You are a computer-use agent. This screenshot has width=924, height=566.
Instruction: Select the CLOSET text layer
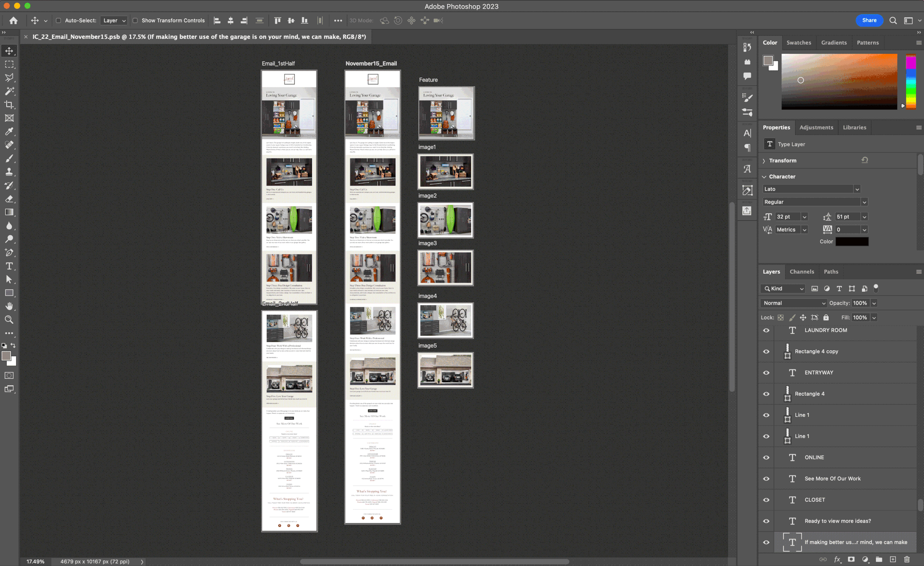[815, 499]
